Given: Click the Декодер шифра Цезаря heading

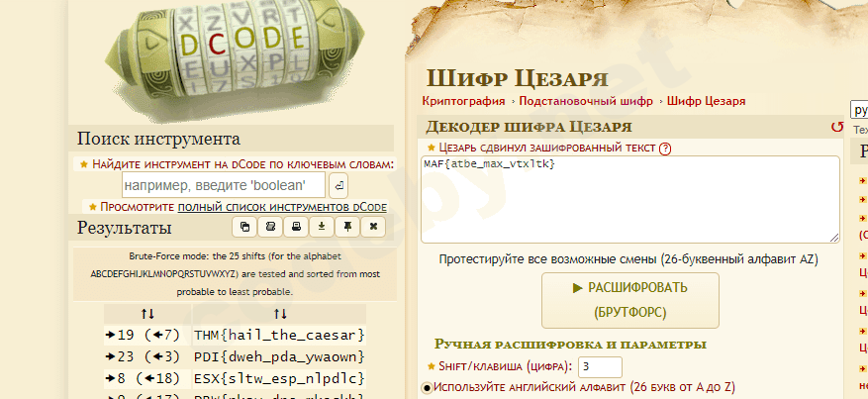Looking at the screenshot, I should pos(529,127).
